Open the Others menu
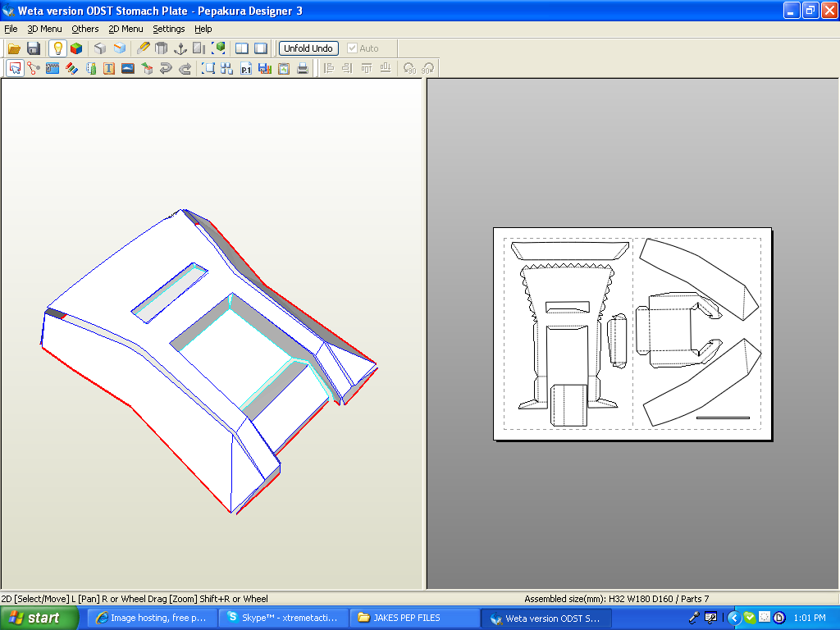 pyautogui.click(x=85, y=29)
